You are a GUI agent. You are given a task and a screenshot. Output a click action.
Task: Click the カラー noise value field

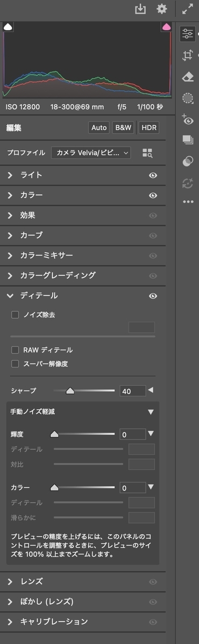pos(133,488)
